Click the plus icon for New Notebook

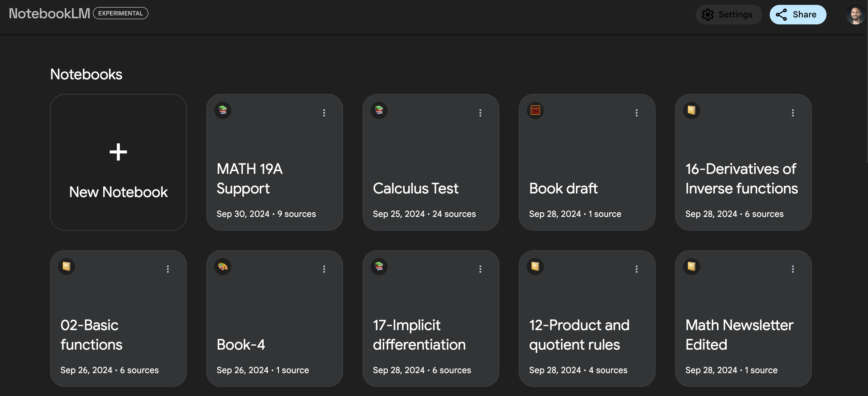click(118, 152)
